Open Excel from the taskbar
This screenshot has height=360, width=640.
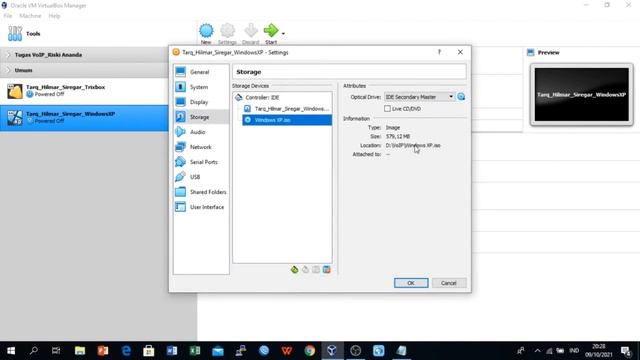195,351
